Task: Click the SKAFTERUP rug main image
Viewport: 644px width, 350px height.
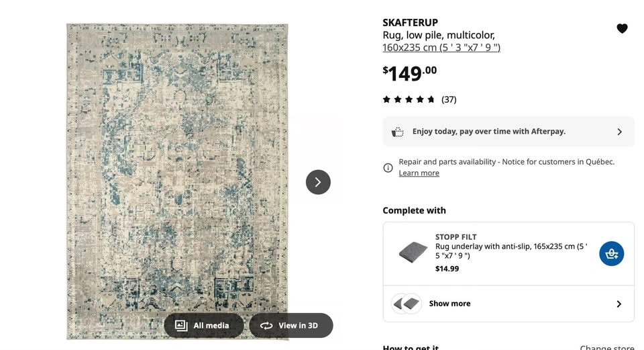Action: tap(177, 181)
